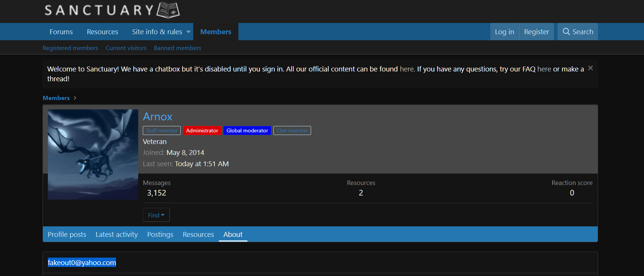Select the About tab
The width and height of the screenshot is (644, 276).
[233, 234]
